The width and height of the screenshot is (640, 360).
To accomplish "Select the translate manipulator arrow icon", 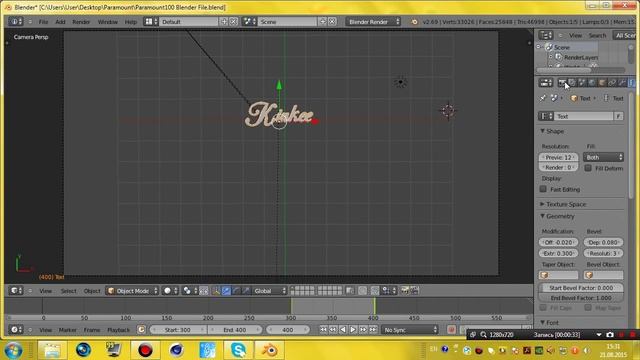I will (226, 291).
